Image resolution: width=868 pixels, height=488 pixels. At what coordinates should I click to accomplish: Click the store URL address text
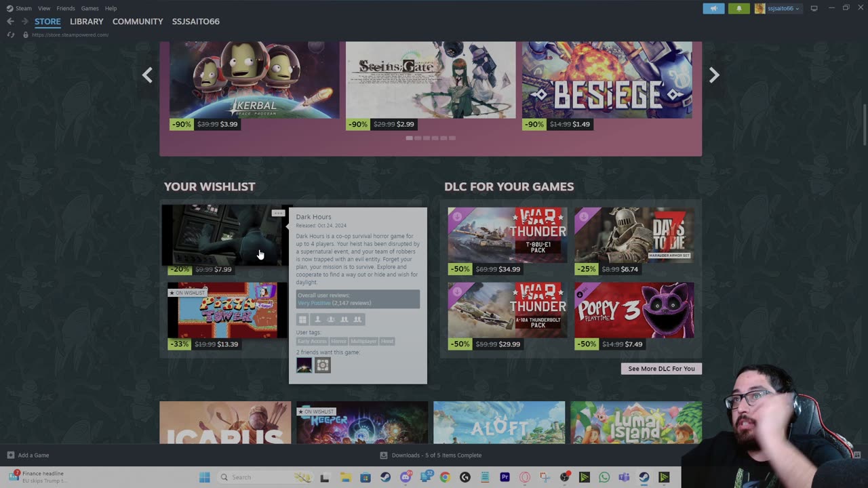[x=70, y=35]
